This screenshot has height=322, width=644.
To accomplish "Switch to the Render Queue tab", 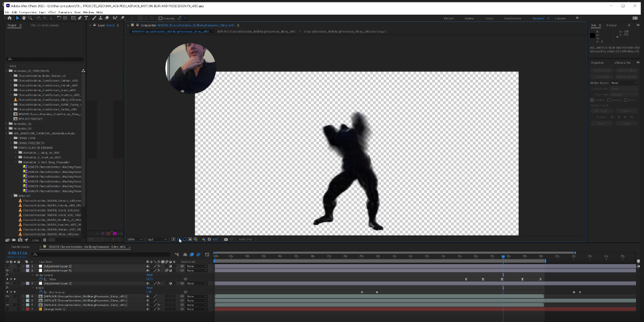I will point(20,247).
